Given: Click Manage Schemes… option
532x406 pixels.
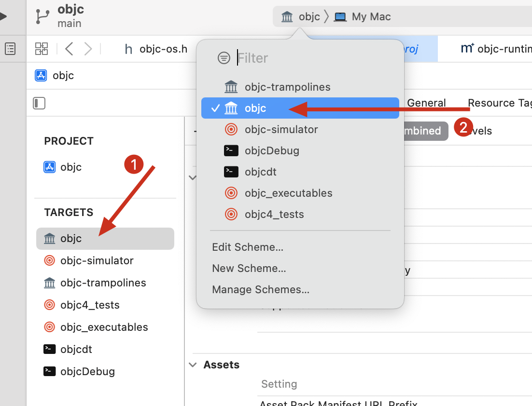Looking at the screenshot, I should pyautogui.click(x=261, y=290).
